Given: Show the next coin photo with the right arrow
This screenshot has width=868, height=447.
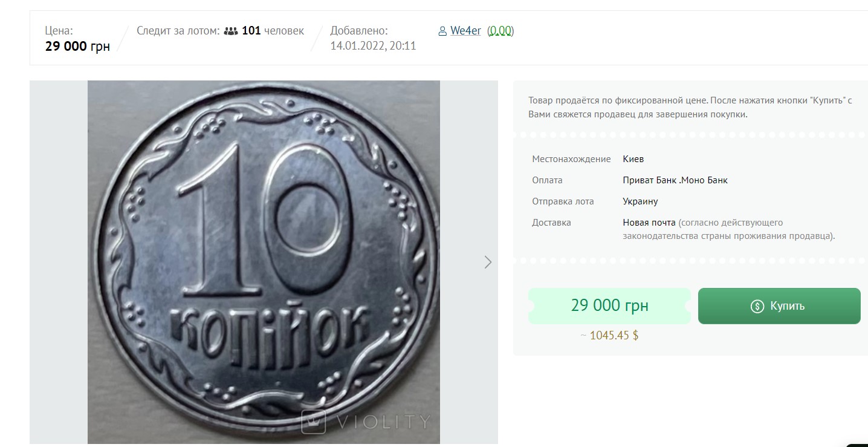Looking at the screenshot, I should [x=488, y=262].
